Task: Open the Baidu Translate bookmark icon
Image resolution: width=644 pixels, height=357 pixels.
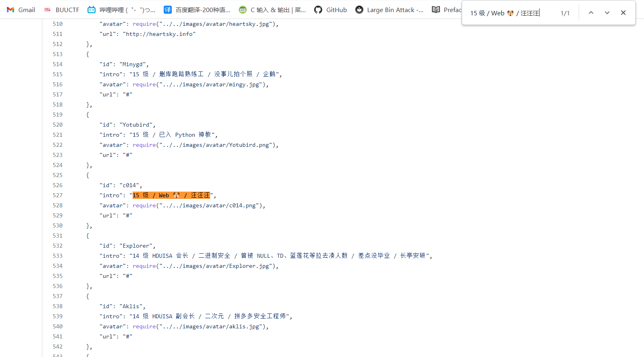Action: (168, 10)
